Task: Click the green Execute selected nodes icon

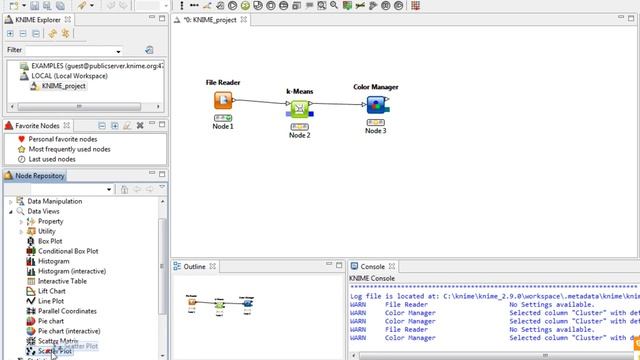Action: click(245, 6)
